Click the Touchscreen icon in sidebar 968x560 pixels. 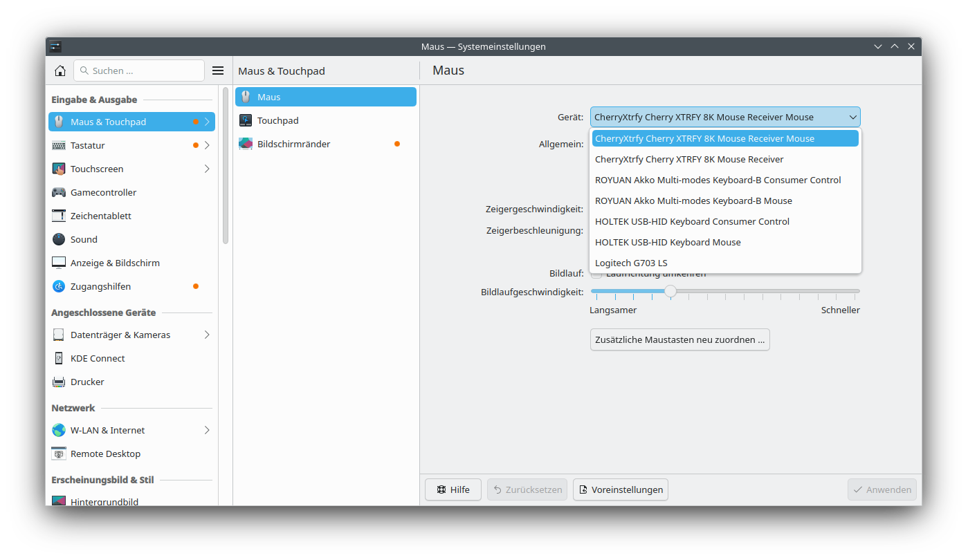[59, 169]
